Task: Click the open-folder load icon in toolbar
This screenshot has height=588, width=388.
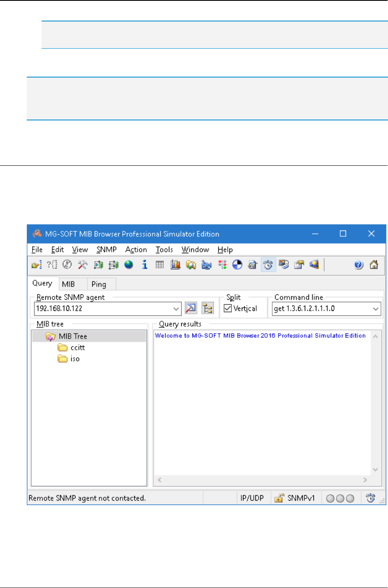Action: [37, 265]
